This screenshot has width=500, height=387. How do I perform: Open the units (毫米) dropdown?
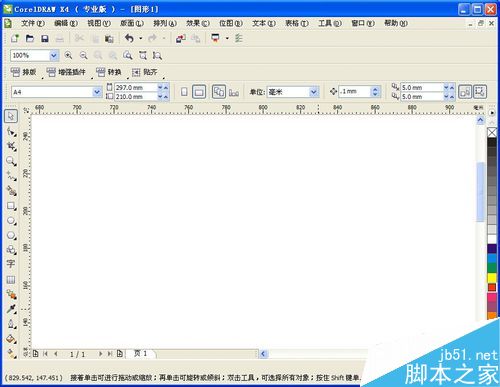[313, 92]
